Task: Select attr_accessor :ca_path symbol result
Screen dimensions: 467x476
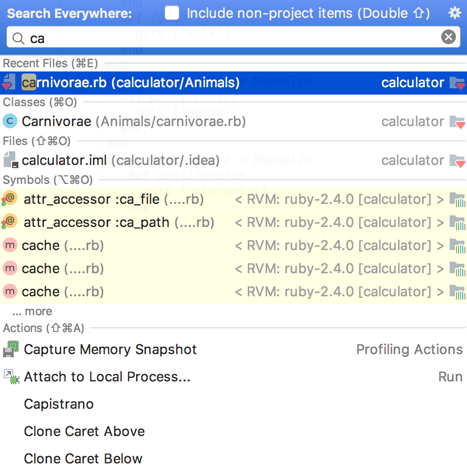Action: click(118, 222)
